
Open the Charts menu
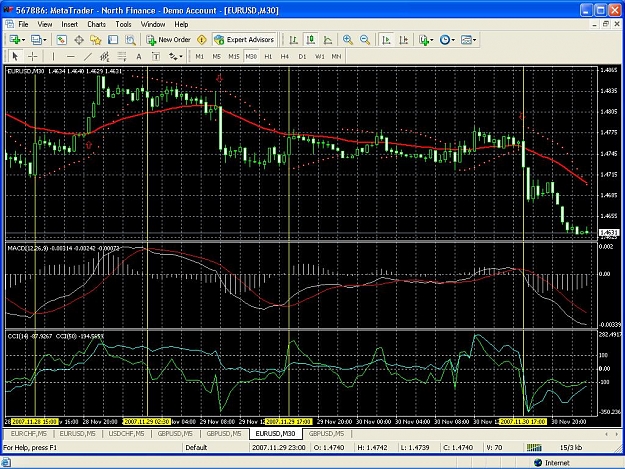[96, 24]
